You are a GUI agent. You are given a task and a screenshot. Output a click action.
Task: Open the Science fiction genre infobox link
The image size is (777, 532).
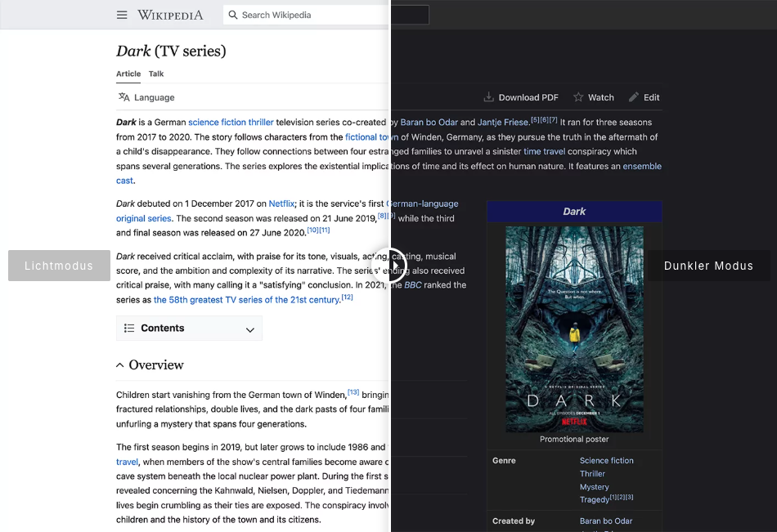(x=607, y=461)
